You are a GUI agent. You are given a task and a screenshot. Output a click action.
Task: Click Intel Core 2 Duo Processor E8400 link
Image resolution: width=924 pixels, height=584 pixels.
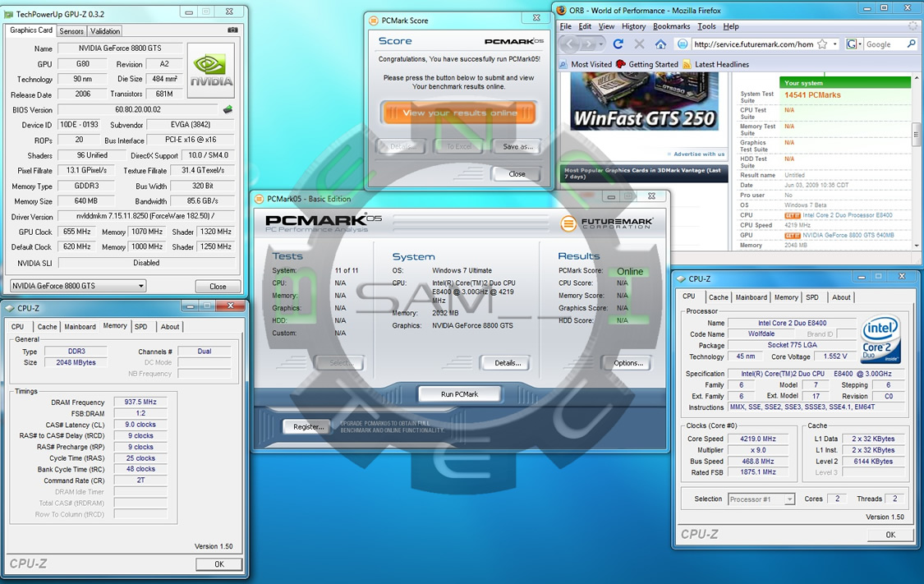[x=847, y=215]
